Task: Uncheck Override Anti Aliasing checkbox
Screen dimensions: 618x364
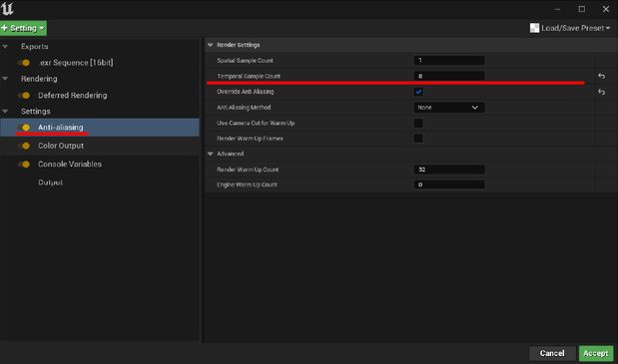Action: tap(418, 92)
